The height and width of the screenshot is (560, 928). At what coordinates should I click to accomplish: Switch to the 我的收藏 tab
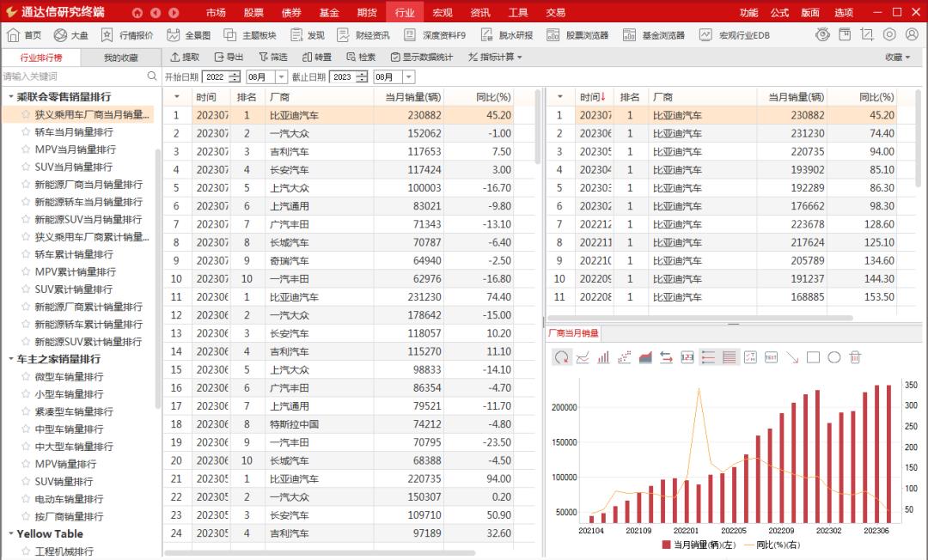tap(120, 57)
